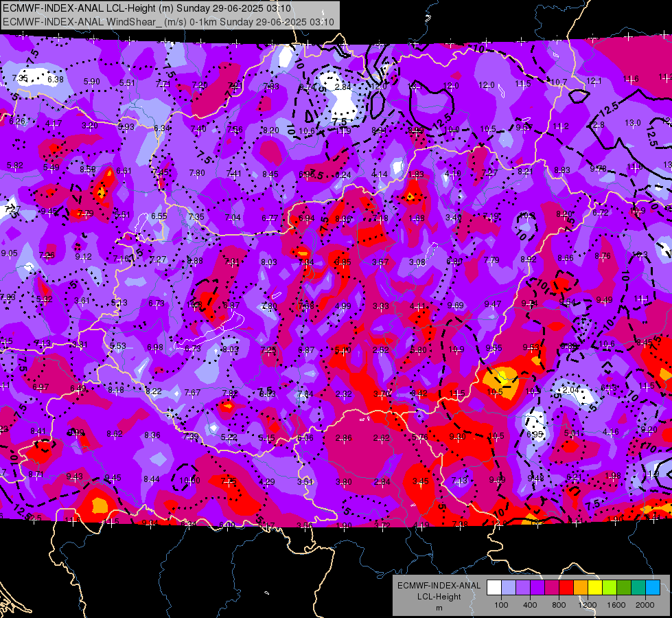Click the grid value '7.67'

point(192,392)
